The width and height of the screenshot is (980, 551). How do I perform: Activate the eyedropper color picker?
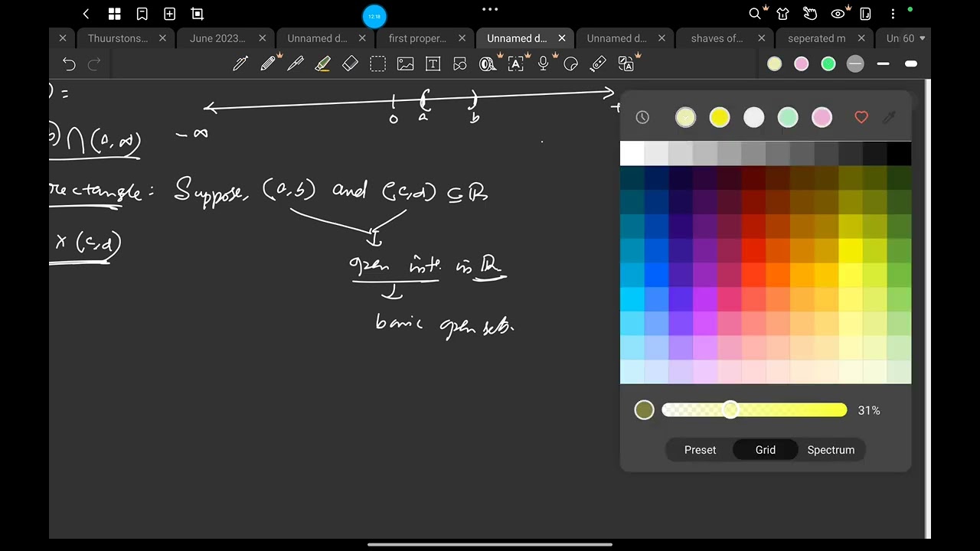[889, 117]
